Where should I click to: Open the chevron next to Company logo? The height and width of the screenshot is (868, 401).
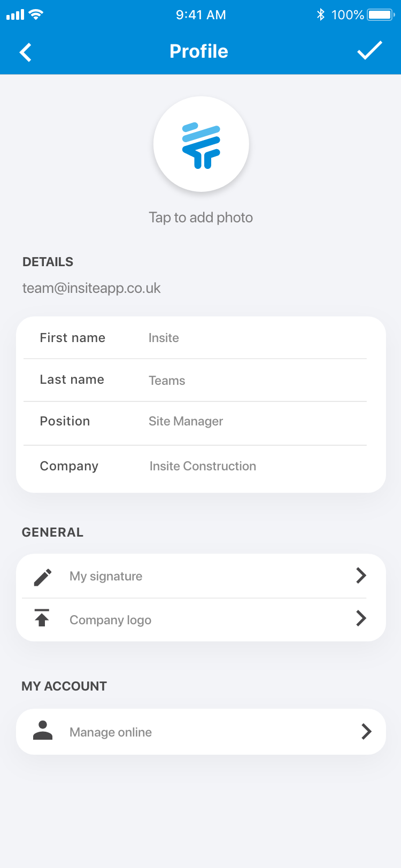(361, 618)
